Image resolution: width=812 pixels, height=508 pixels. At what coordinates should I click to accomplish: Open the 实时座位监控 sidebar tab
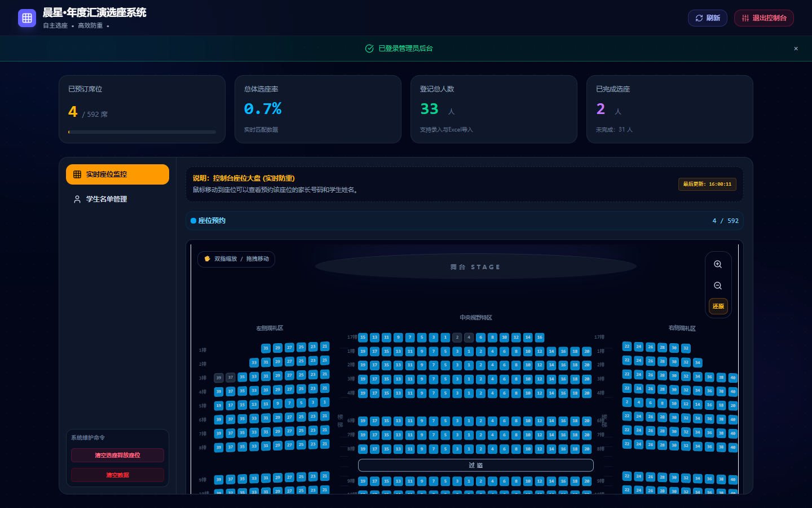click(x=117, y=174)
